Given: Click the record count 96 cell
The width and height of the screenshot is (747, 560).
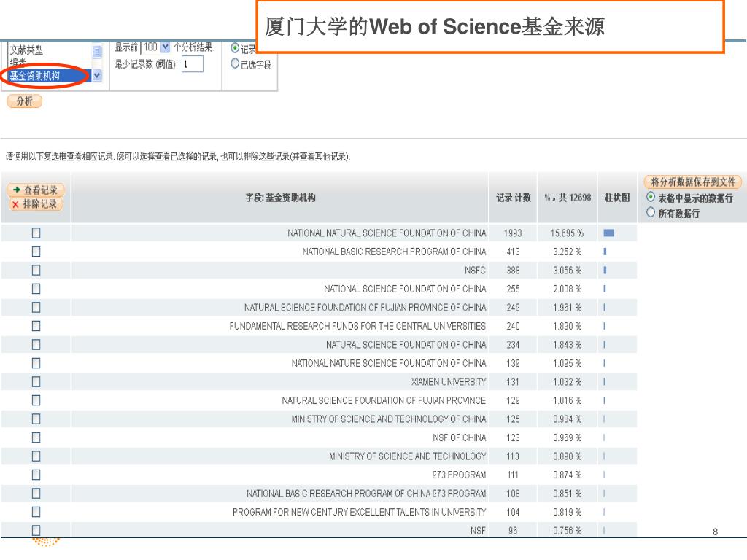Looking at the screenshot, I should pyautogui.click(x=513, y=531).
